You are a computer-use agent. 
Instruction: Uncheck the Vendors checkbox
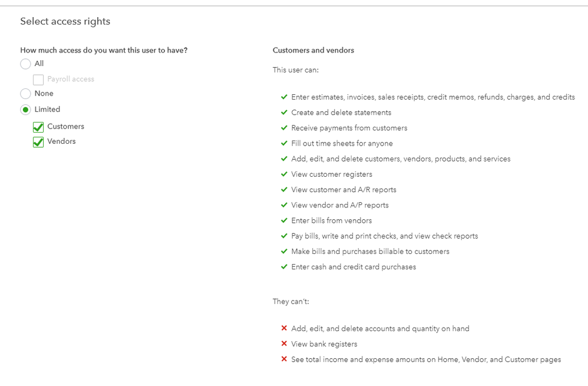38,141
